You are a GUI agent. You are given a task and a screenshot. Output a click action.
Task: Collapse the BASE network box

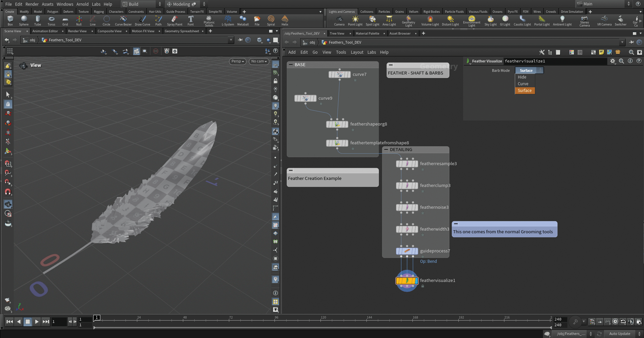click(291, 64)
